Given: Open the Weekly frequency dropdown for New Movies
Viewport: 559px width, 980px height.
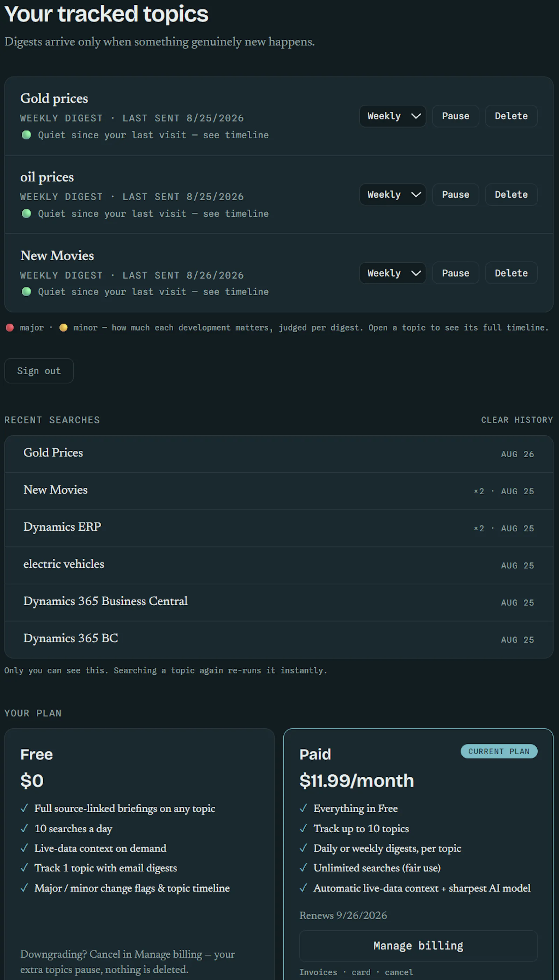Looking at the screenshot, I should pyautogui.click(x=392, y=273).
